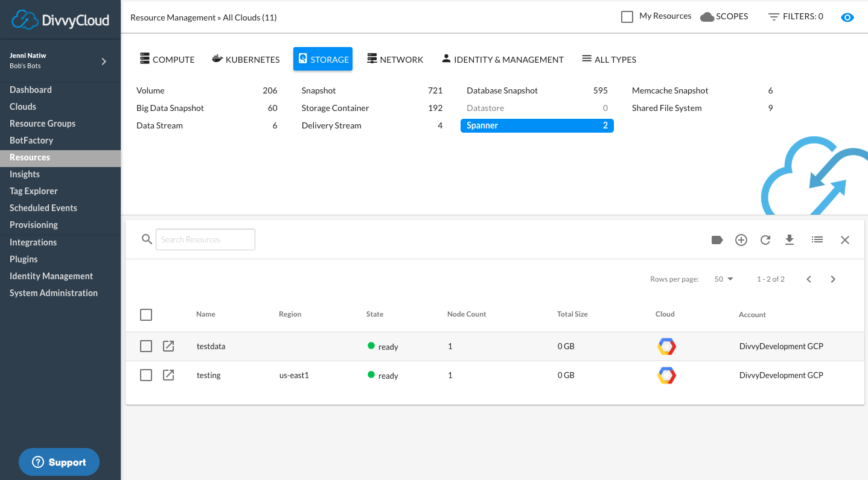Check the select-all header checkbox
Screen dimensions: 868x480
click(146, 315)
